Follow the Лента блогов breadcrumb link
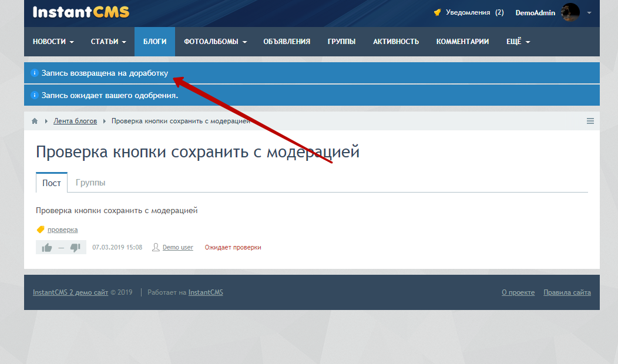 (x=75, y=120)
